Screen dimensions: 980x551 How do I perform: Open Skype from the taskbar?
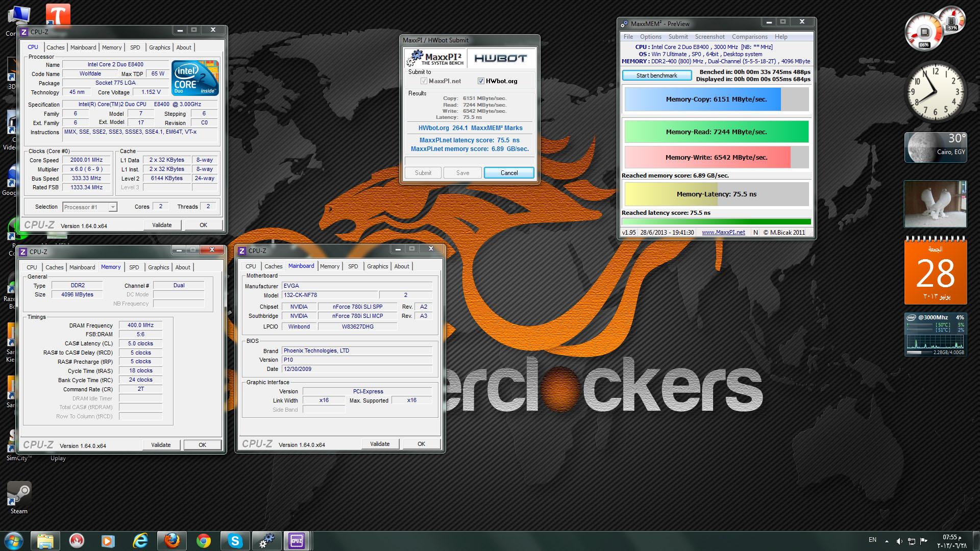pyautogui.click(x=235, y=541)
